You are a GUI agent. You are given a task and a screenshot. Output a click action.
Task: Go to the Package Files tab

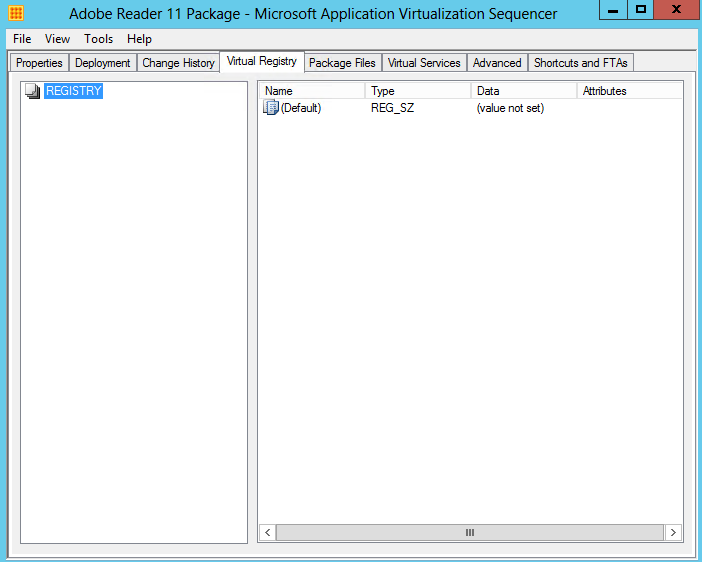click(342, 63)
